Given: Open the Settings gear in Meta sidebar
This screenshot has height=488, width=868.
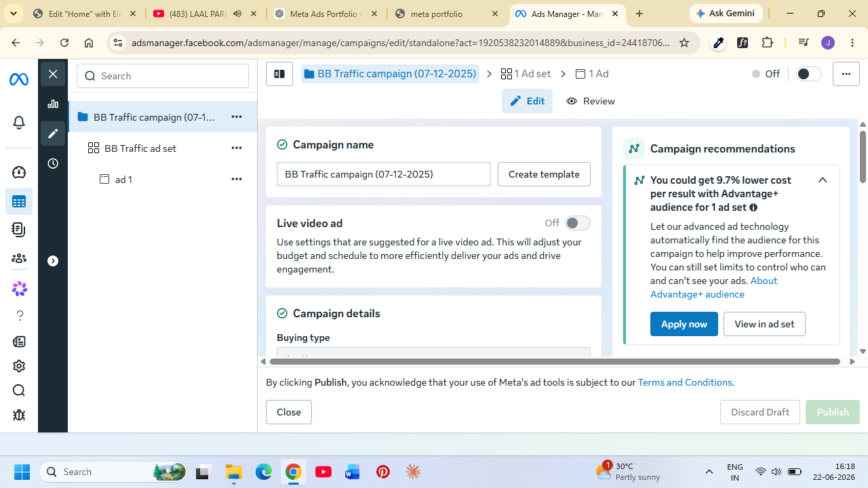Looking at the screenshot, I should click(19, 366).
